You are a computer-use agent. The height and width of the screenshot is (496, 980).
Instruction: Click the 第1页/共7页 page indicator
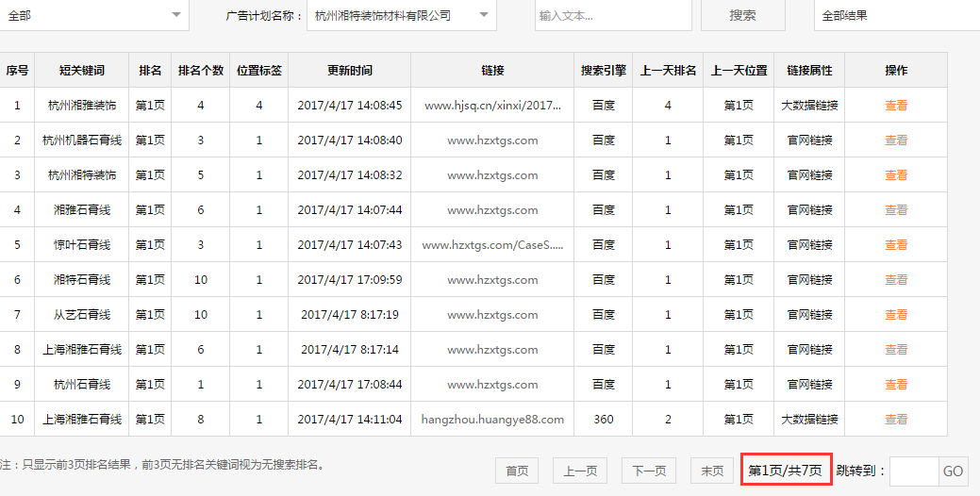(786, 471)
